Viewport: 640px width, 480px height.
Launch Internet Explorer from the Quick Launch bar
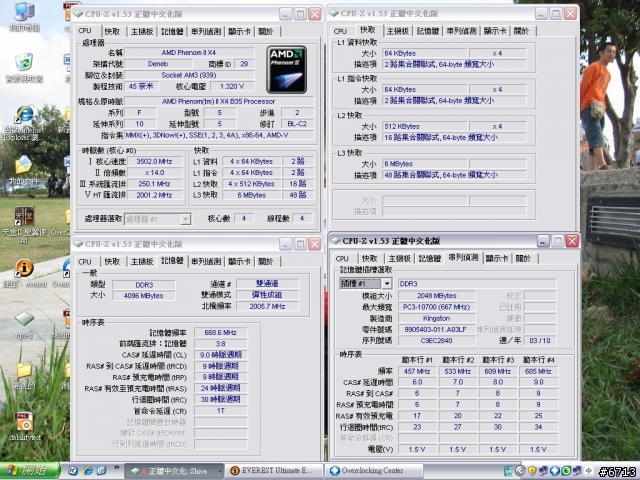(88, 471)
